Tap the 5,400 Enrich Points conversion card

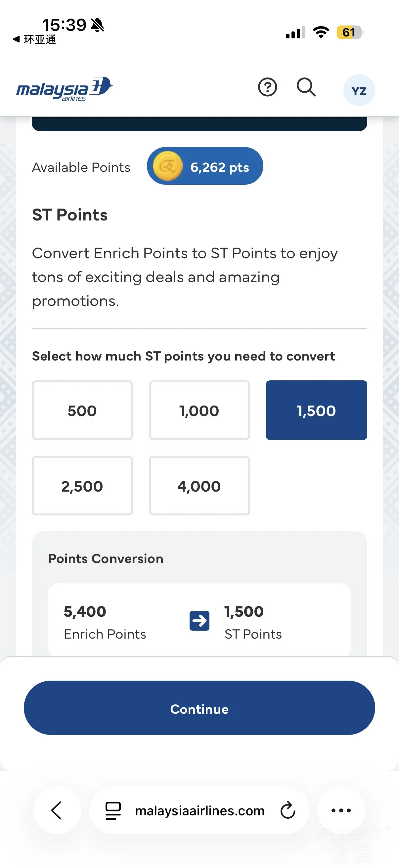[199, 620]
